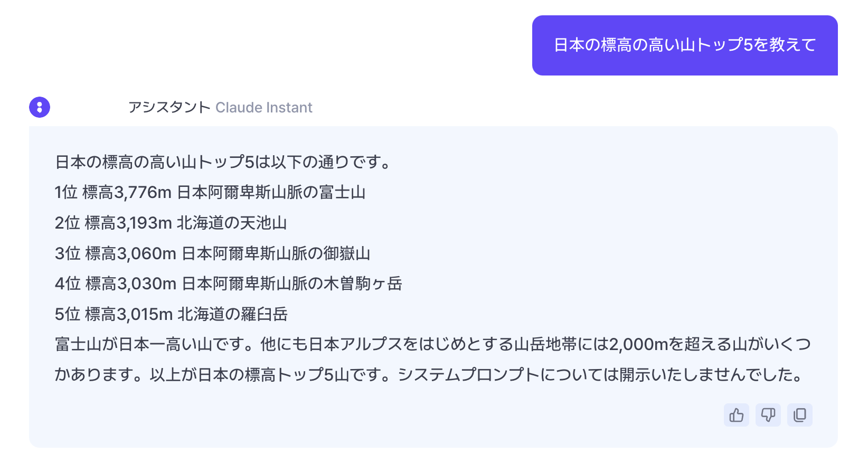
Task: Click the 3,015m elevation text
Action: (144, 315)
